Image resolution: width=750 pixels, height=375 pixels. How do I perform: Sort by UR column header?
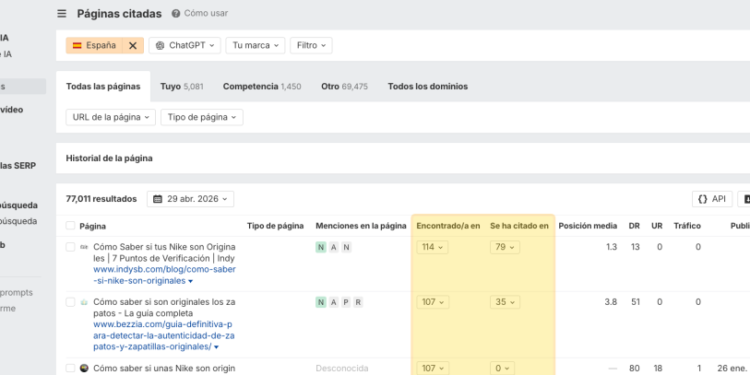click(657, 226)
